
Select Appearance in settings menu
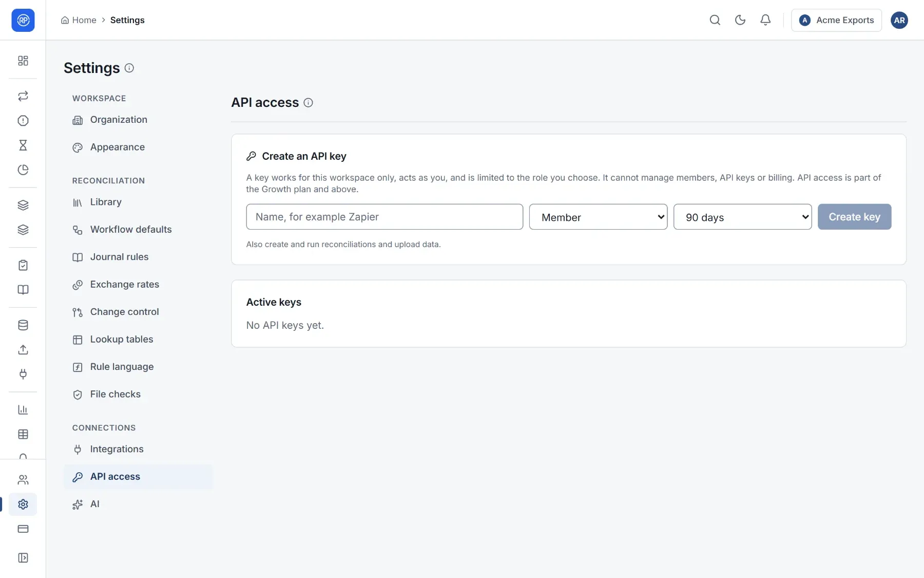tap(138, 147)
